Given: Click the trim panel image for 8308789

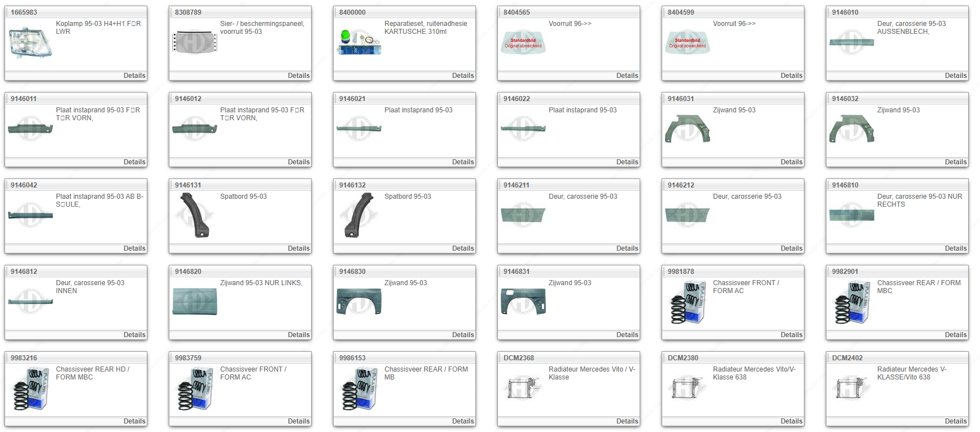Looking at the screenshot, I should click(x=195, y=42).
